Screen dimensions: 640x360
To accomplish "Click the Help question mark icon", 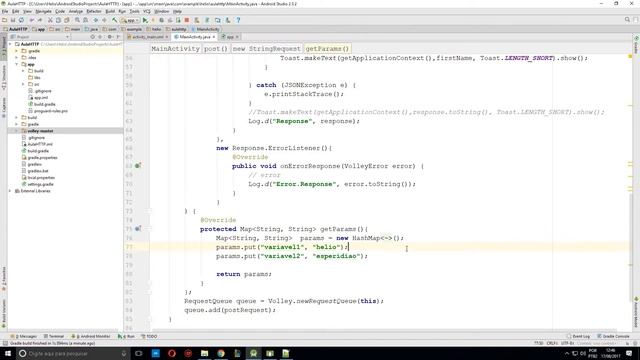I will point(238,20).
